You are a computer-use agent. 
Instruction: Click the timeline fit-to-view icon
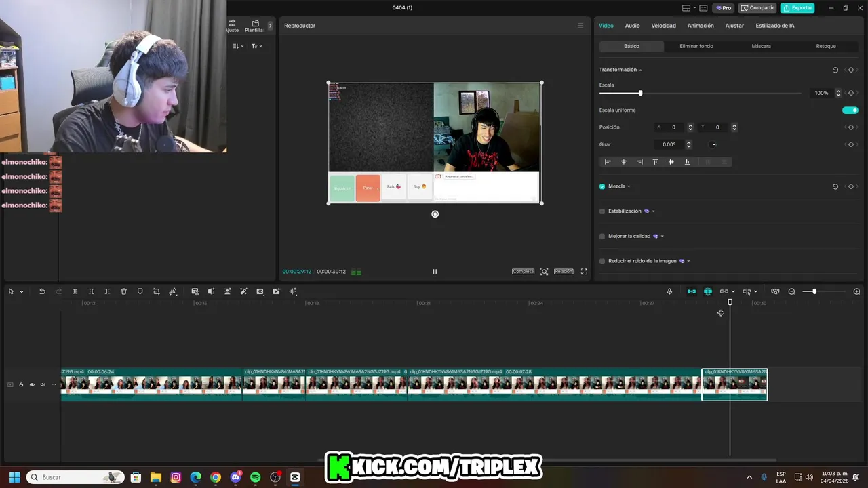click(x=775, y=291)
